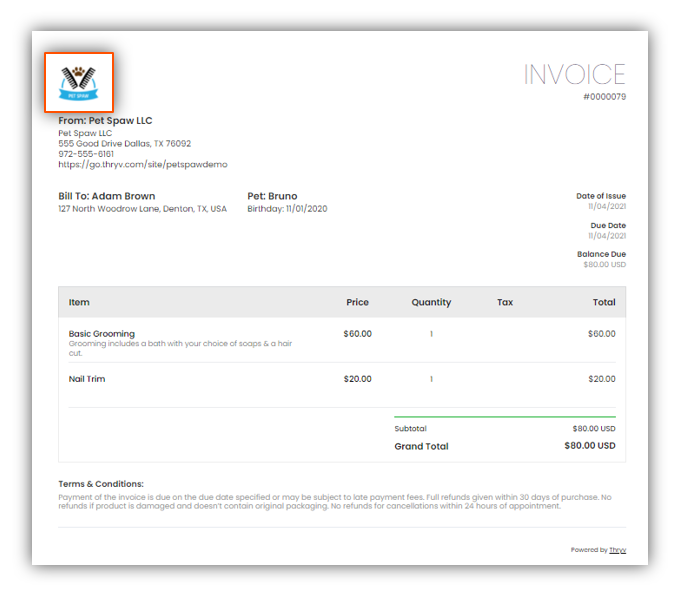Click 'Bill To: Adam Brown' heading
691x613 pixels.
(107, 196)
